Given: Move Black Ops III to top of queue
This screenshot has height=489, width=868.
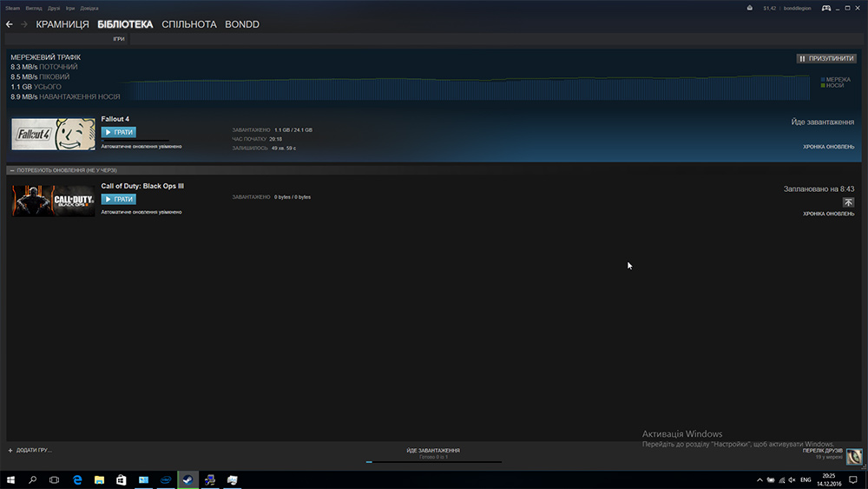Looking at the screenshot, I should 848,202.
